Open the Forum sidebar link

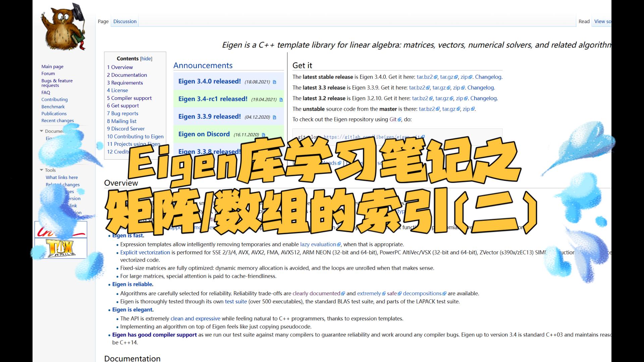click(x=48, y=74)
